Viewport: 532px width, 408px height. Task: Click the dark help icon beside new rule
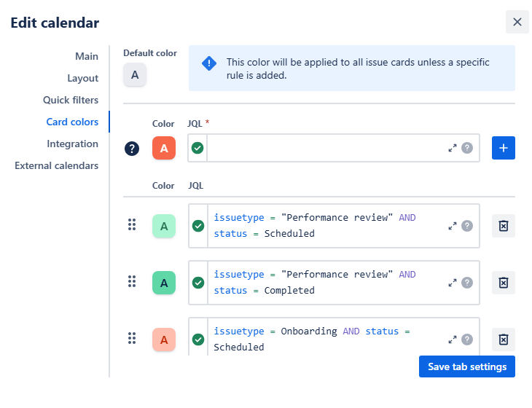[x=132, y=149]
